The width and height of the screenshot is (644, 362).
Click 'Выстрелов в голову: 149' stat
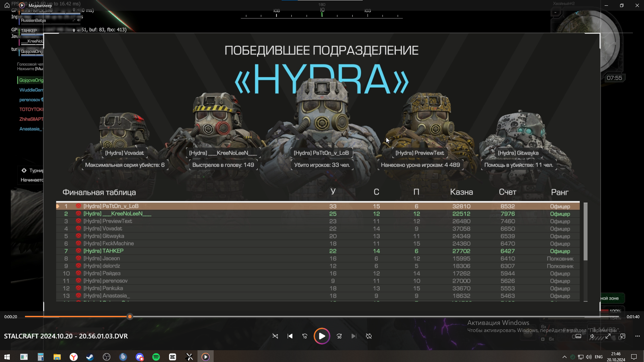point(223,165)
